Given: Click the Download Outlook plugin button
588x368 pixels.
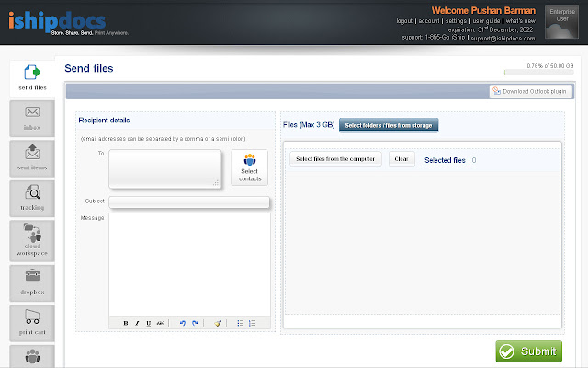Looking at the screenshot, I should click(x=531, y=91).
